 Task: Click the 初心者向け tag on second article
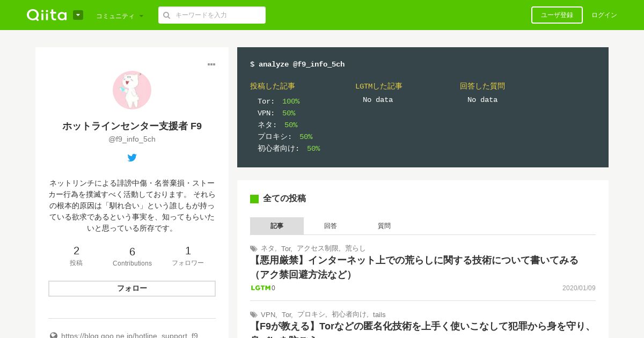[349, 315]
